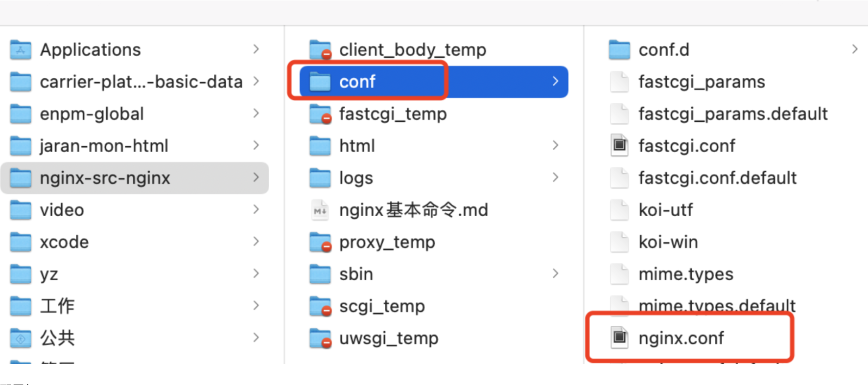This screenshot has height=385, width=868.
Task: Click the mime.types document icon
Action: (619, 274)
